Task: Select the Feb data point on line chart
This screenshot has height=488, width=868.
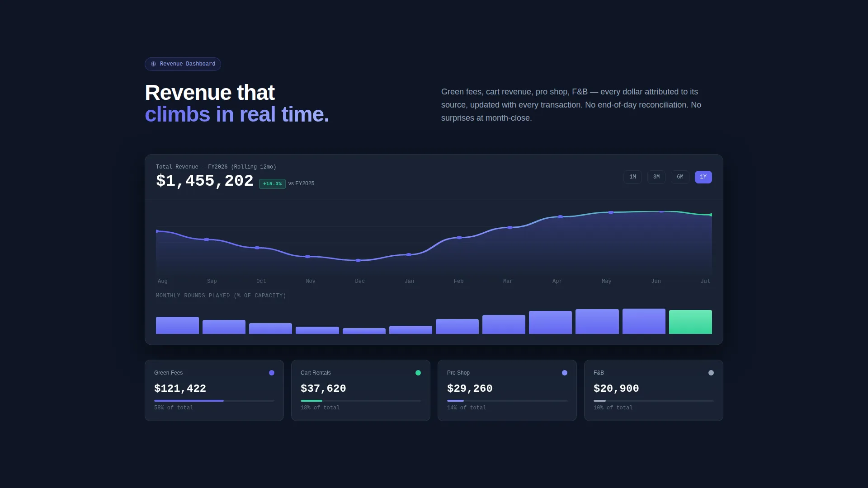Action: tap(459, 238)
